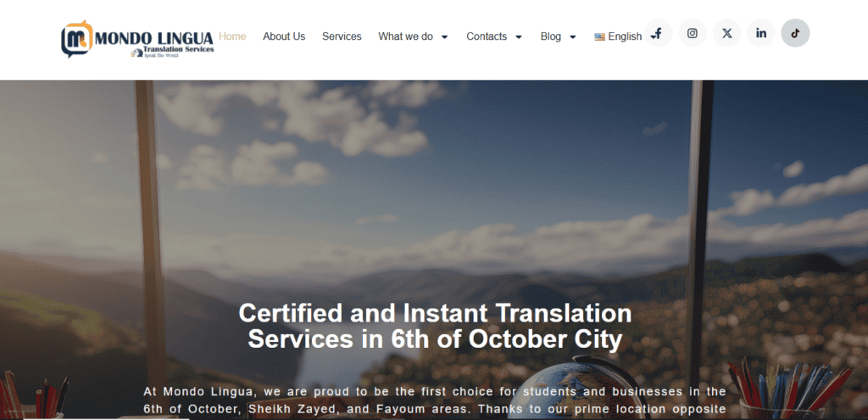Open the Instagram social icon
This screenshot has height=420, width=868.
pyautogui.click(x=693, y=33)
